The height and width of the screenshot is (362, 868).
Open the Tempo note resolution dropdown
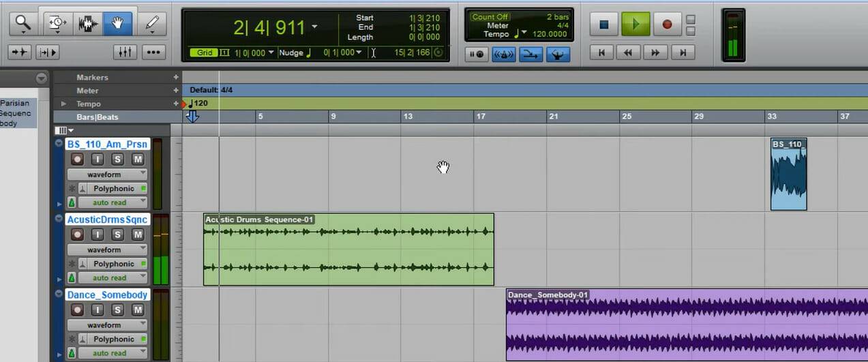[x=524, y=33]
